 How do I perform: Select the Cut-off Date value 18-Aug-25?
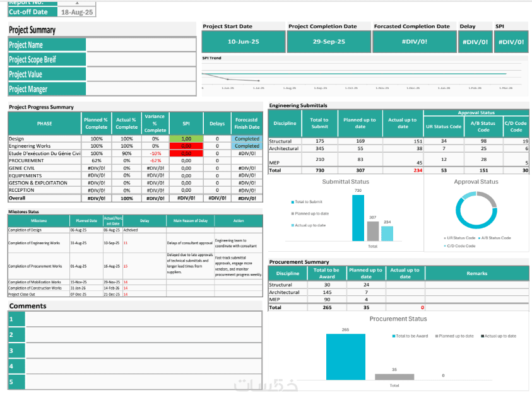77,12
